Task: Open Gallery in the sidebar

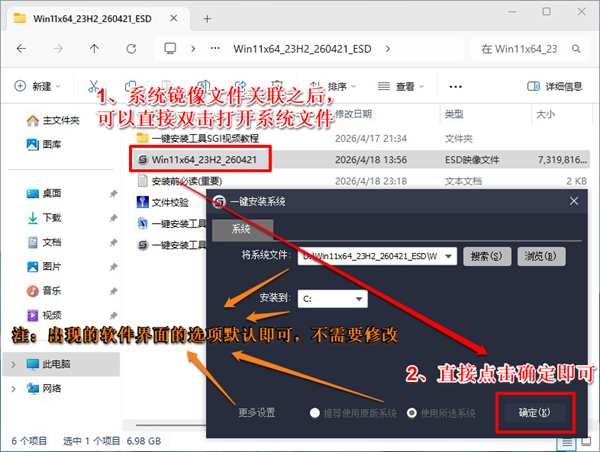Action: click(x=44, y=144)
